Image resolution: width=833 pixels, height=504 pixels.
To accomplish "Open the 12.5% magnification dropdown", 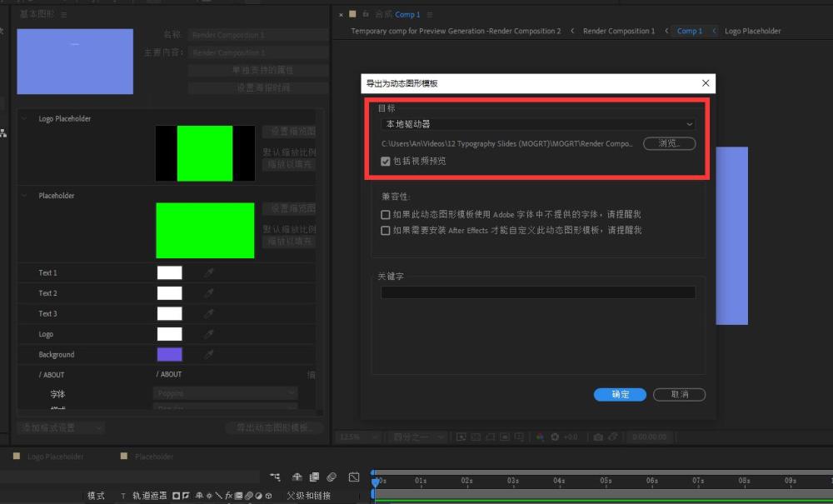I will pos(358,437).
